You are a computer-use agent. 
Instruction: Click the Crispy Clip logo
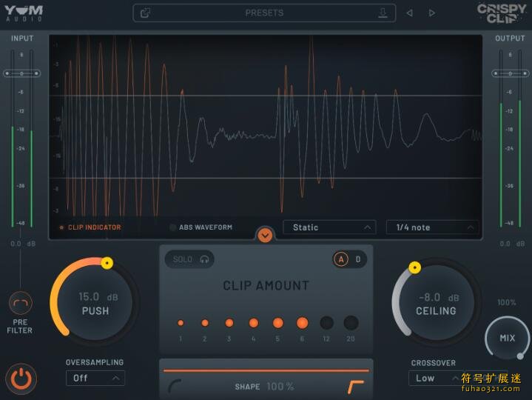502,13
